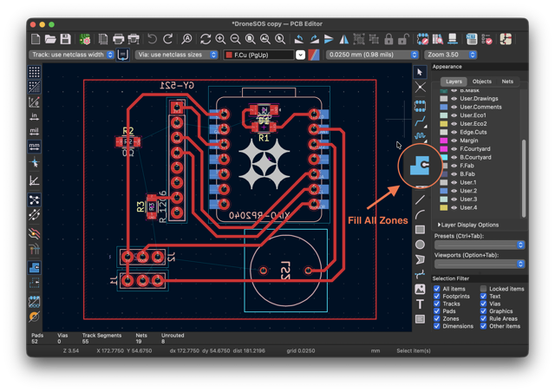Switch to the Objects tab
Screen dimensions: 555x392
pos(482,82)
